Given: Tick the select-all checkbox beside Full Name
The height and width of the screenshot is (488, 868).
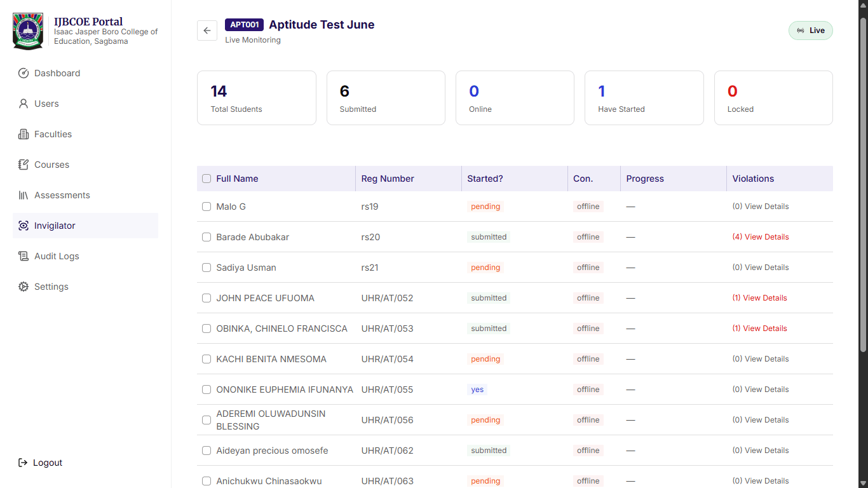Looking at the screenshot, I should tap(207, 179).
